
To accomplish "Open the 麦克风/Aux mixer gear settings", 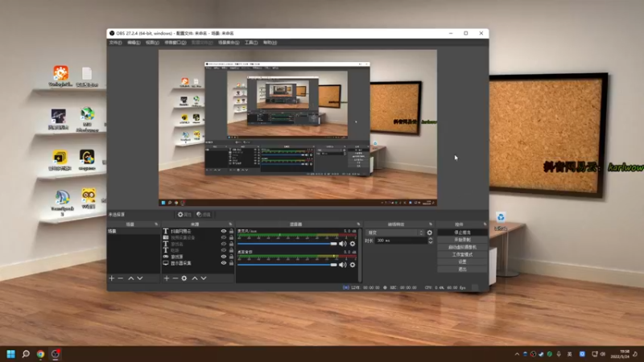I will tap(353, 244).
